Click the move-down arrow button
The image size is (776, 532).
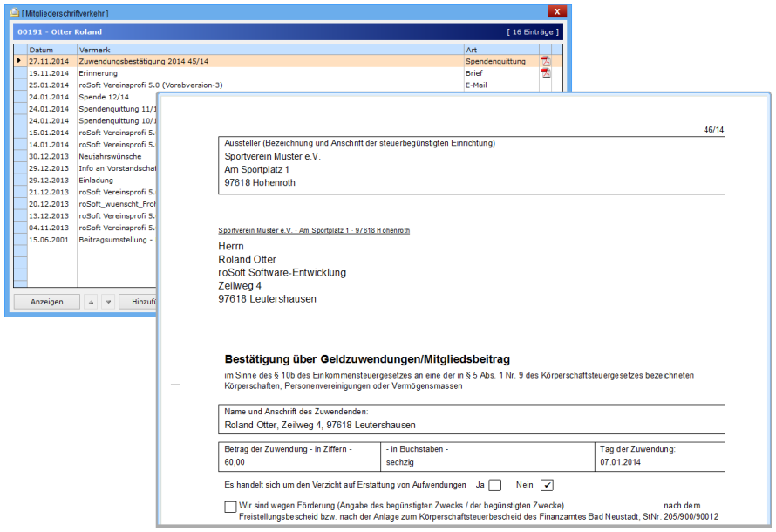pos(107,302)
